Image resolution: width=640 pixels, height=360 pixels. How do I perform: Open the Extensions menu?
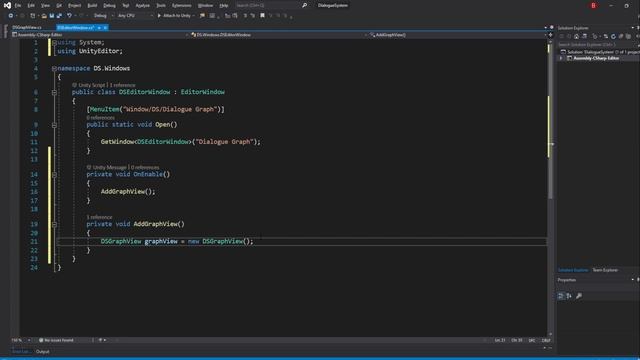tap(182, 6)
